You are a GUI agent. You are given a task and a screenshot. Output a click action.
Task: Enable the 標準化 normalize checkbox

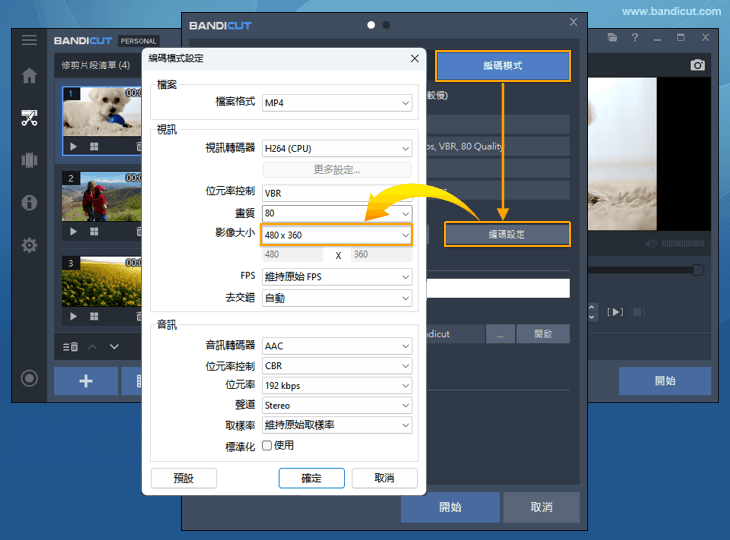click(x=267, y=445)
